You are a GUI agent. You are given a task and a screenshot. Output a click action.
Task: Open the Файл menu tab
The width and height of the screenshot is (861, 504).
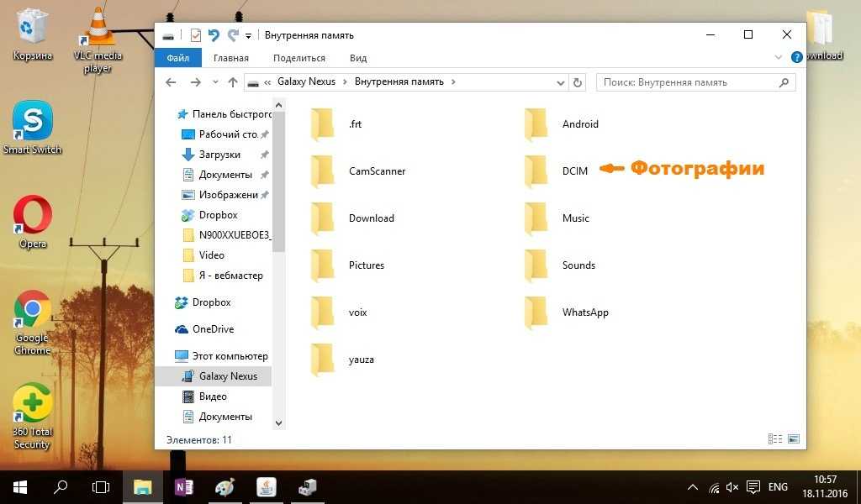(177, 58)
